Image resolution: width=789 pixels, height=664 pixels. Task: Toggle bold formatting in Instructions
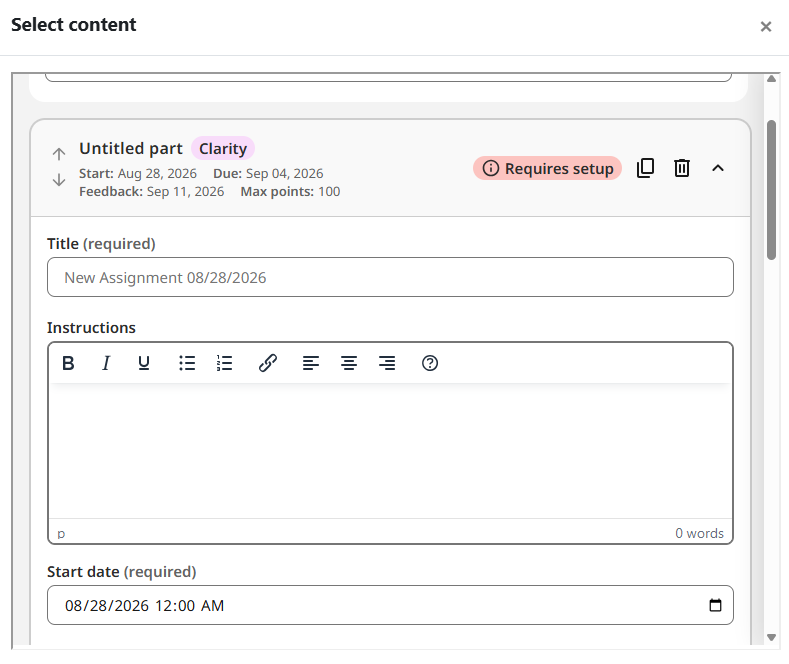pyautogui.click(x=68, y=363)
